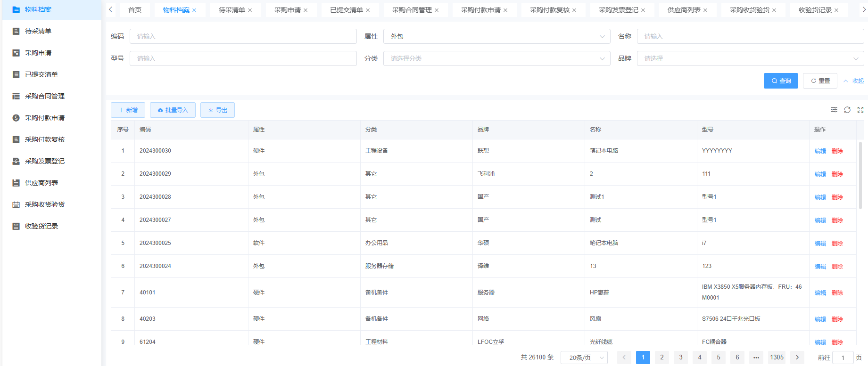Go to next page of results
Image resolution: width=868 pixels, height=366 pixels.
[797, 358]
